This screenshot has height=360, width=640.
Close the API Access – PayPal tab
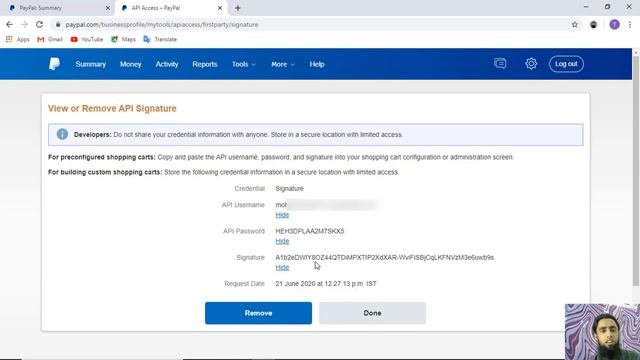(x=220, y=8)
